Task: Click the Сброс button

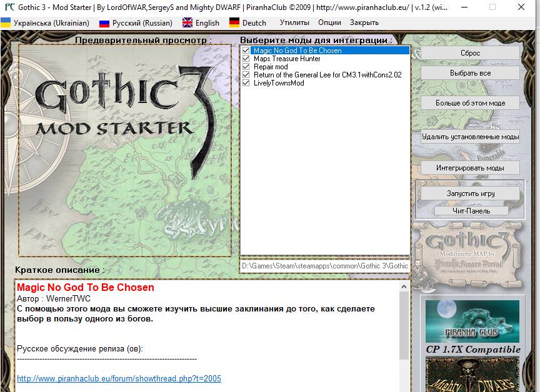Action: click(x=470, y=53)
